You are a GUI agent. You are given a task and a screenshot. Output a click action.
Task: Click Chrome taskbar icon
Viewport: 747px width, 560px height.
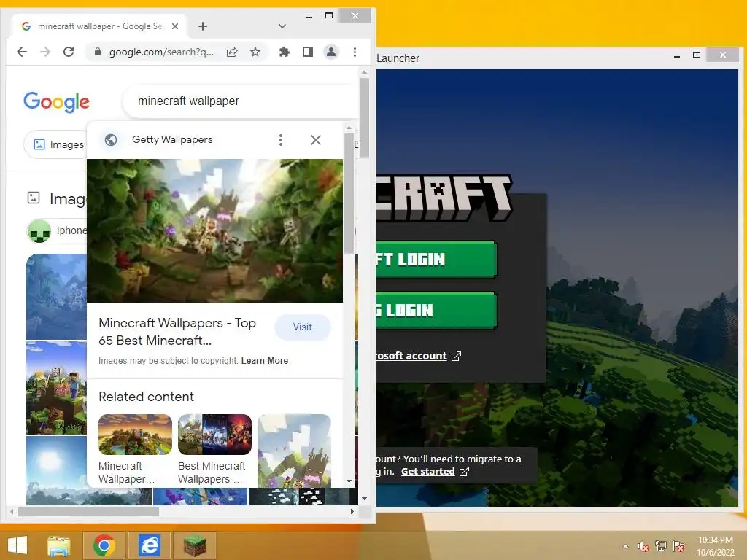(104, 545)
